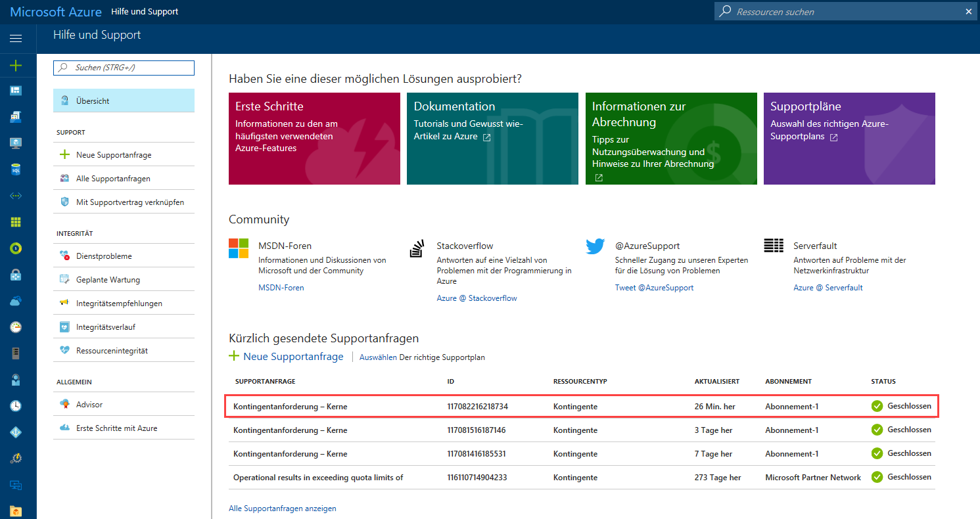The image size is (980, 519).
Task: Click the gear with lightning bolt sidebar icon
Action: pyautogui.click(x=16, y=459)
